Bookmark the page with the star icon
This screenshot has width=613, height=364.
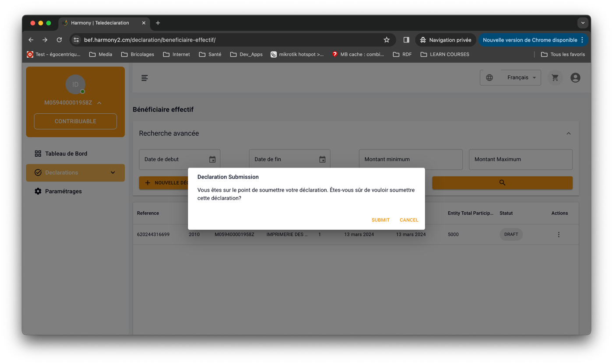[387, 40]
